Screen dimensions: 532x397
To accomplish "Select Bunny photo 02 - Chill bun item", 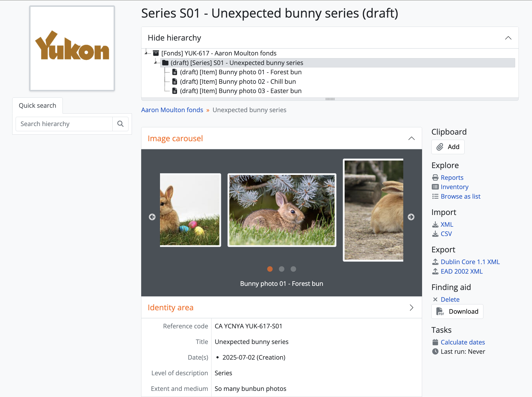I will point(238,82).
